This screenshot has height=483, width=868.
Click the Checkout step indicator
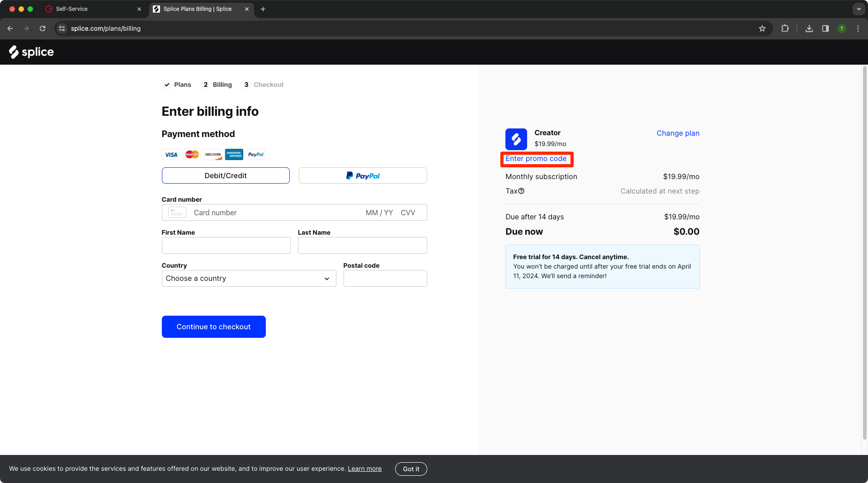click(x=264, y=85)
